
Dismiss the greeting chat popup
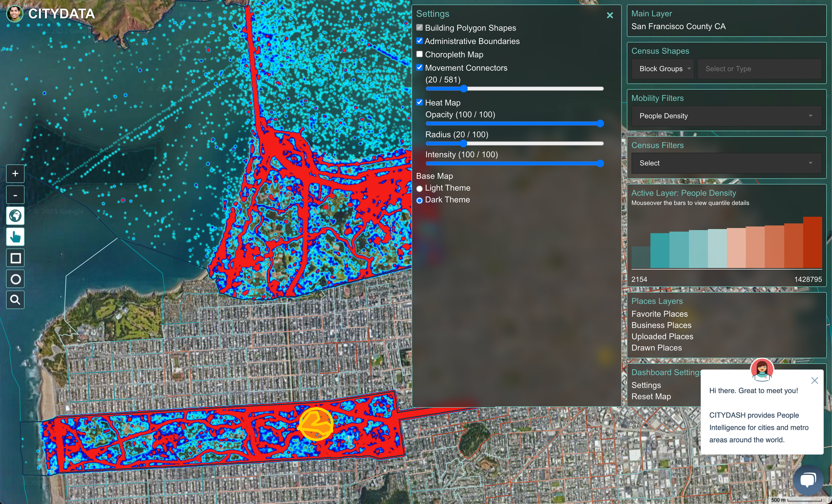814,380
